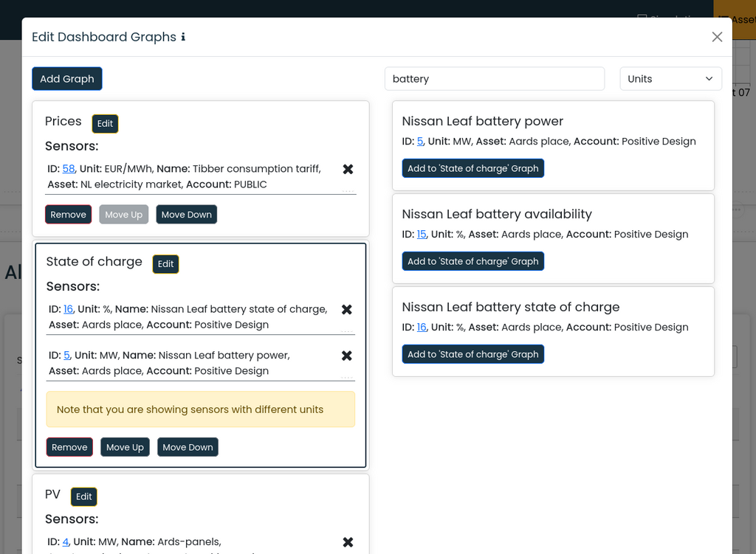This screenshot has width=756, height=554.
Task: Edit the PV graph
Action: click(83, 496)
